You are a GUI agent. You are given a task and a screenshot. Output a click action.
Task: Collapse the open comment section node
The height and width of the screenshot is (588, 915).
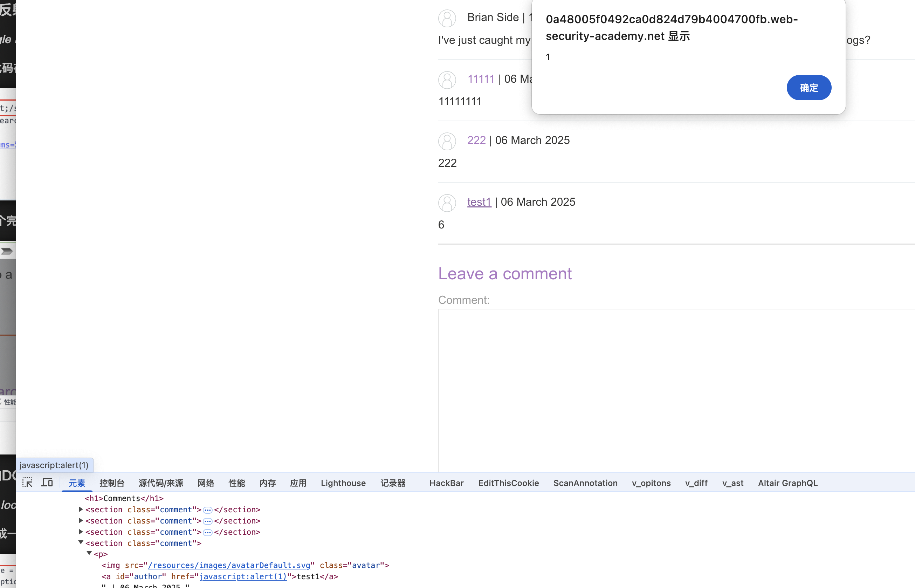point(81,542)
